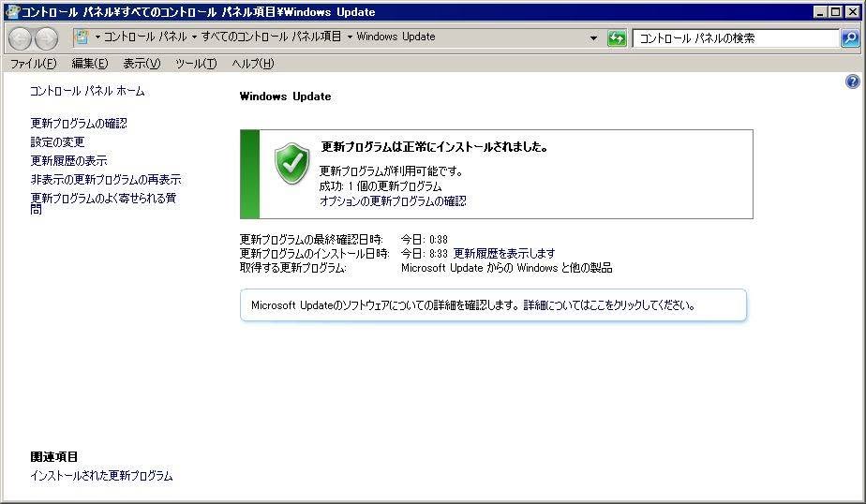Viewport: 866px width, 504px height.
Task: Click すべてのコントロール パネル項目 breadcrumb
Action: point(271,37)
